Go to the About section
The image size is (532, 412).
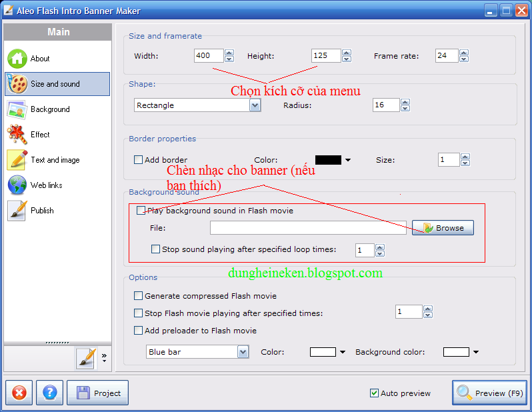coord(40,59)
